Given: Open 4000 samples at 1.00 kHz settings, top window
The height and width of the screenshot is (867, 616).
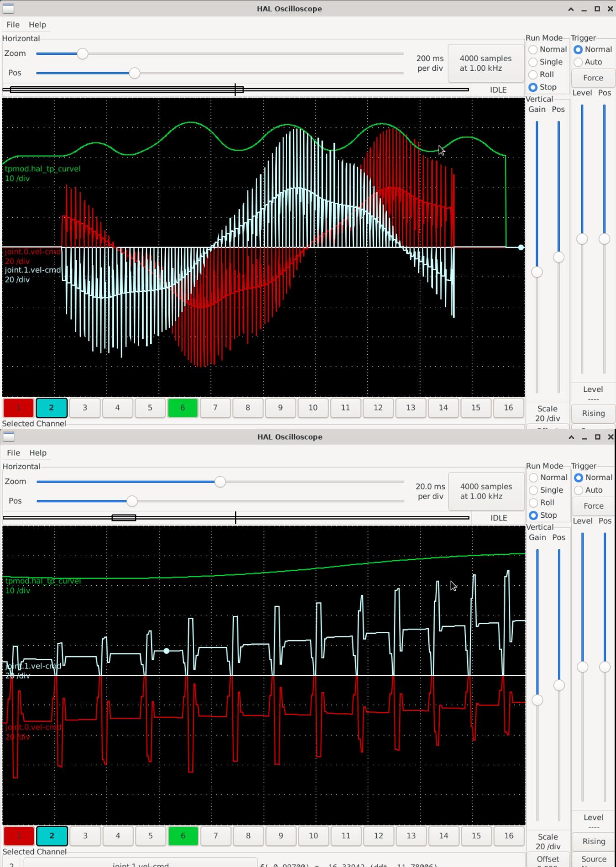Looking at the screenshot, I should [485, 63].
